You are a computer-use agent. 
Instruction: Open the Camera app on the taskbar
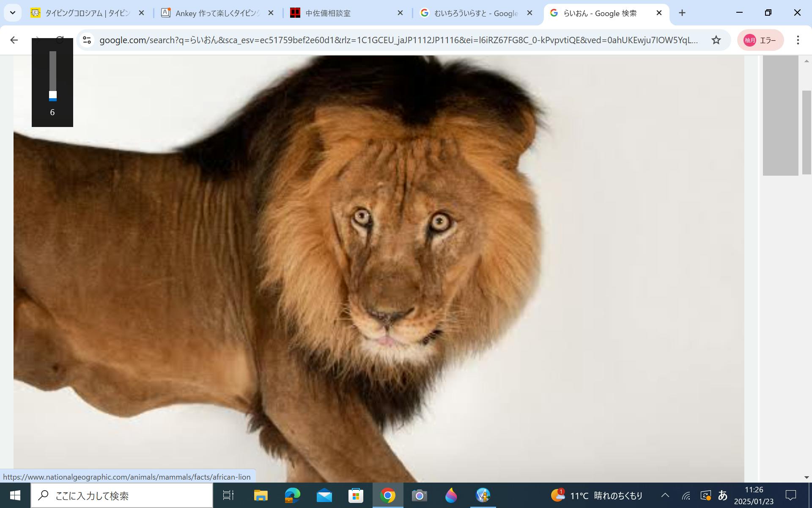(x=419, y=495)
